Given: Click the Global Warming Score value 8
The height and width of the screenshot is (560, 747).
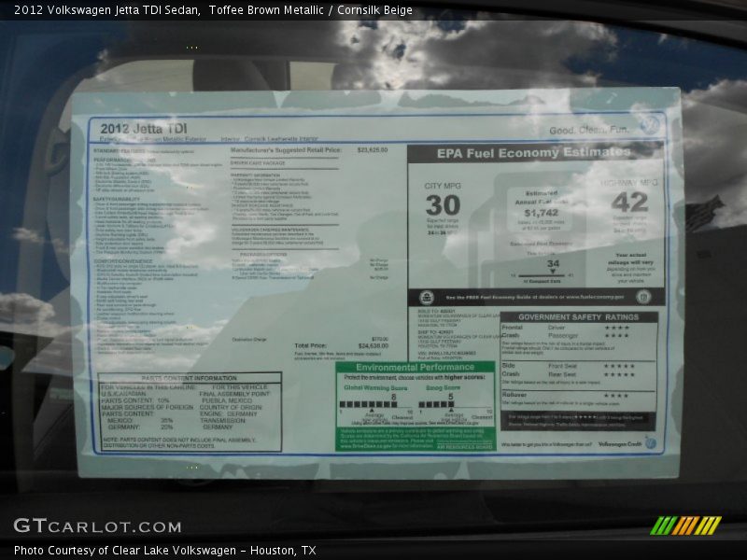Looking at the screenshot, I should point(393,397).
